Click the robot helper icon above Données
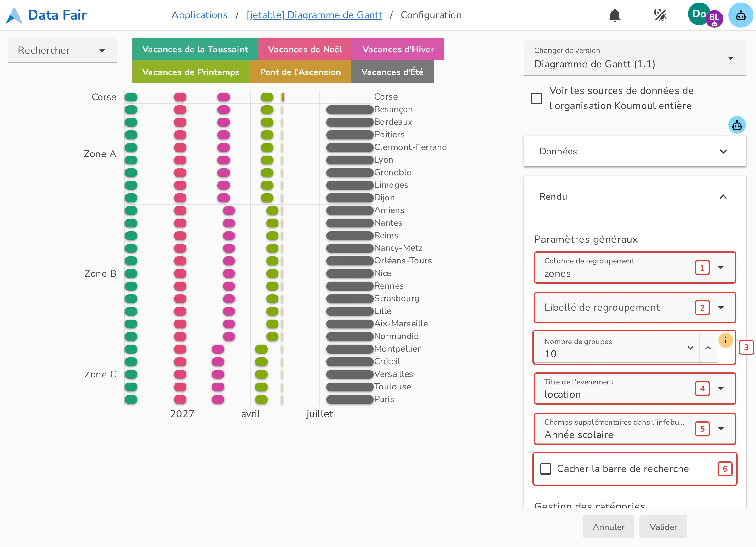Screen dimensions: 756x547 pos(737,125)
